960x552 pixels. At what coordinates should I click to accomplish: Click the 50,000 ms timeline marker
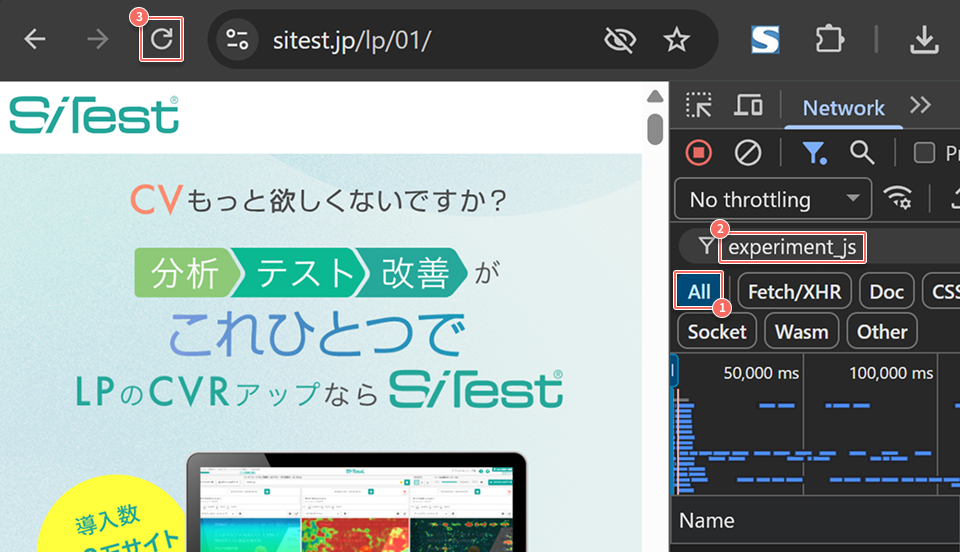point(761,373)
